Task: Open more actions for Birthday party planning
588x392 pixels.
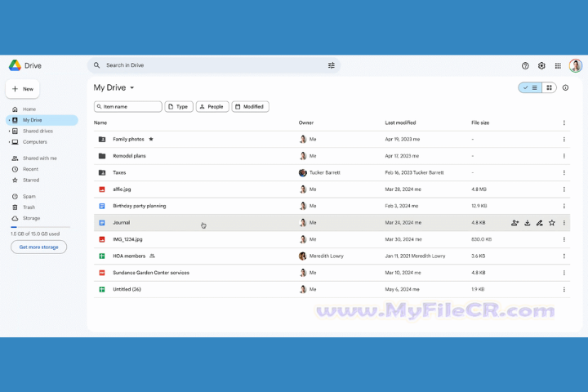Action: click(564, 206)
